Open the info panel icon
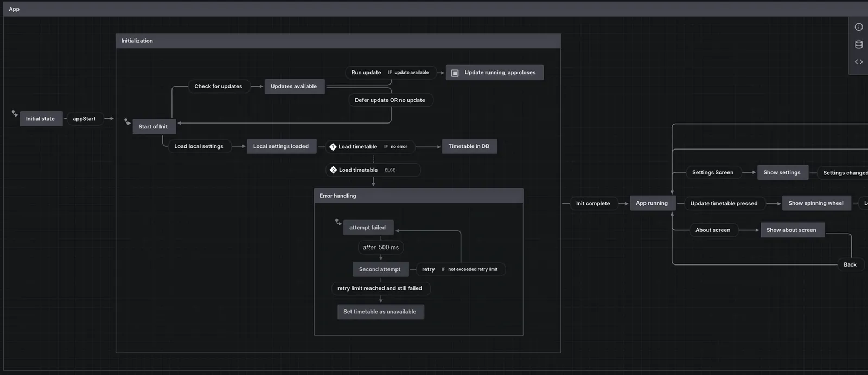This screenshot has width=868, height=375. click(859, 27)
